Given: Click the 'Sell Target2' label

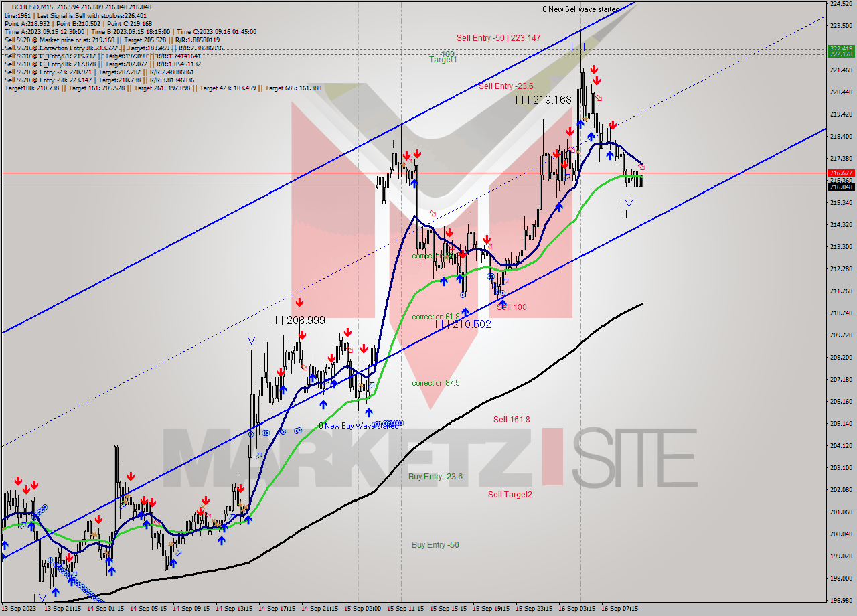Looking at the screenshot, I should point(510,495).
